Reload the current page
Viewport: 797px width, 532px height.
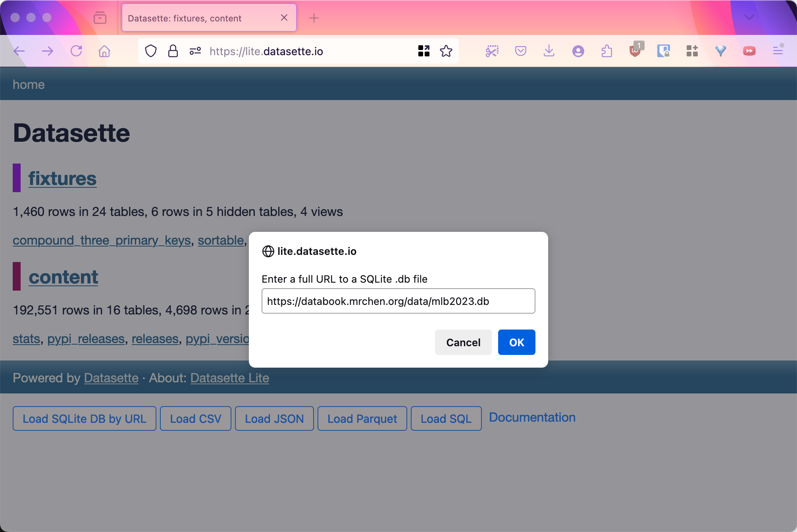coord(76,51)
